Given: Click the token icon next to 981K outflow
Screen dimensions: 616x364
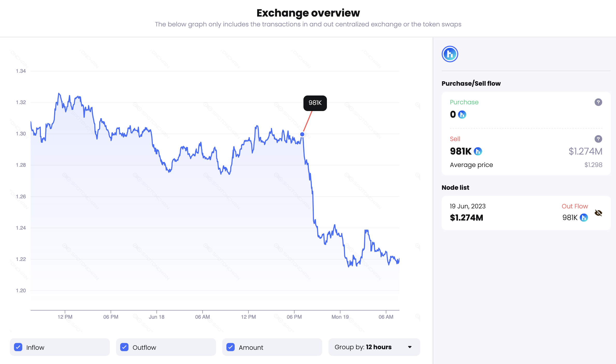Looking at the screenshot, I should 584,218.
